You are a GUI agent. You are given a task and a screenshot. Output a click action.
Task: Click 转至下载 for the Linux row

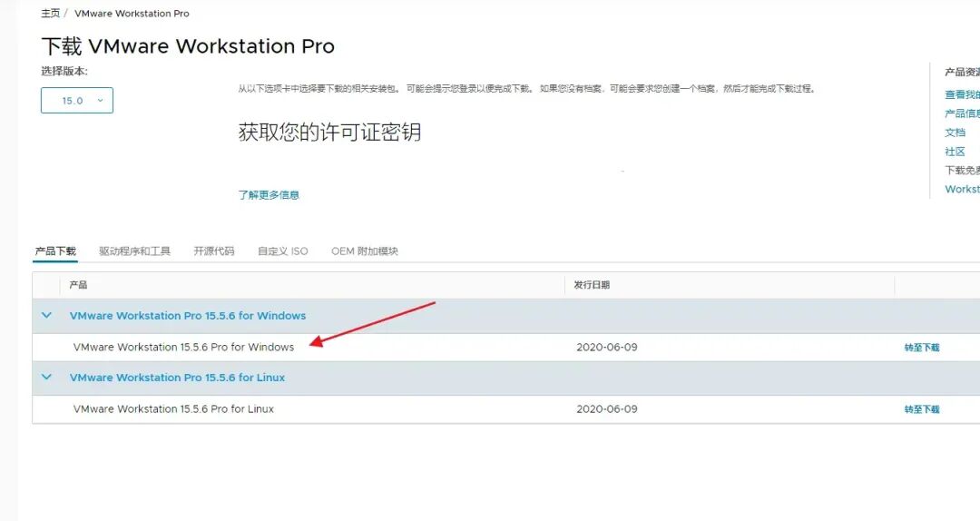(922, 409)
